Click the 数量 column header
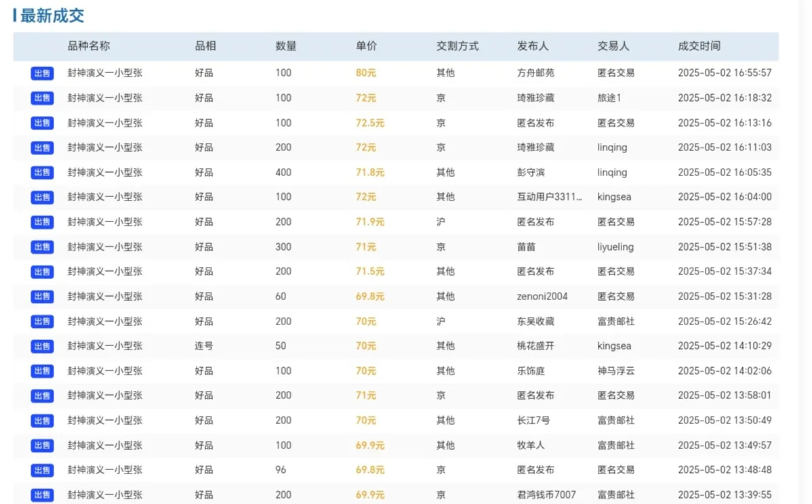Screen dimensions: 812x504 (285, 46)
